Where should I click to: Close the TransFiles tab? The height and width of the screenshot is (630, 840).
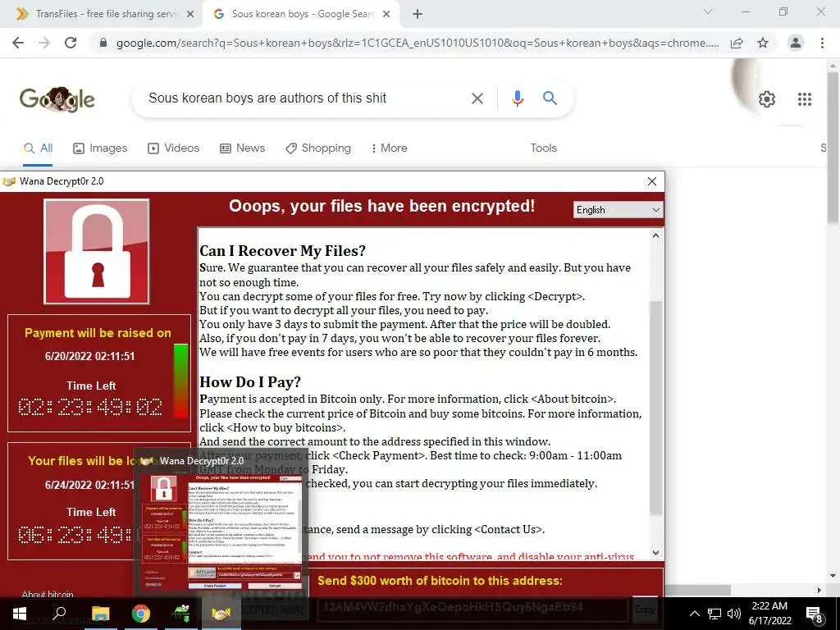190,15
